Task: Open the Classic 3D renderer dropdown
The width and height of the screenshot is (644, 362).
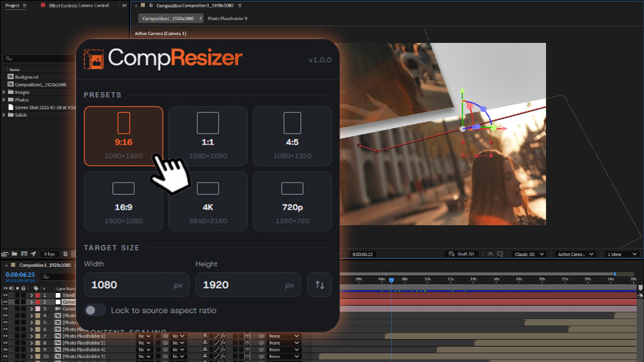Action: (x=529, y=254)
